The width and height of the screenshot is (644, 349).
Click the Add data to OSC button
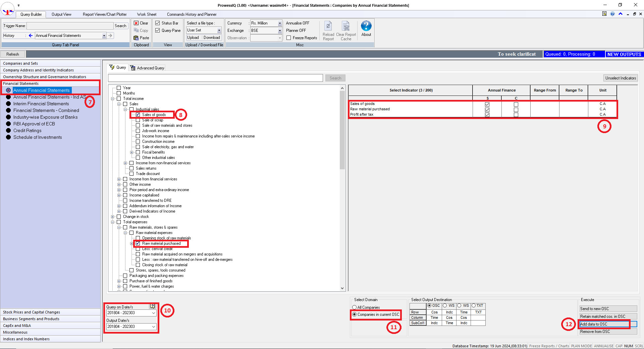click(x=608, y=324)
